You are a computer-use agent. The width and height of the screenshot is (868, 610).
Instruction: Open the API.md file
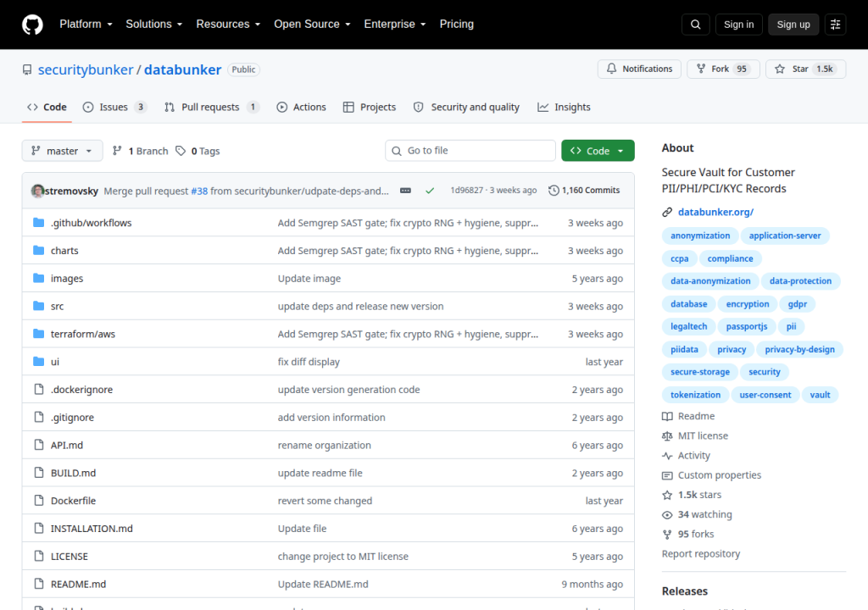pos(67,445)
